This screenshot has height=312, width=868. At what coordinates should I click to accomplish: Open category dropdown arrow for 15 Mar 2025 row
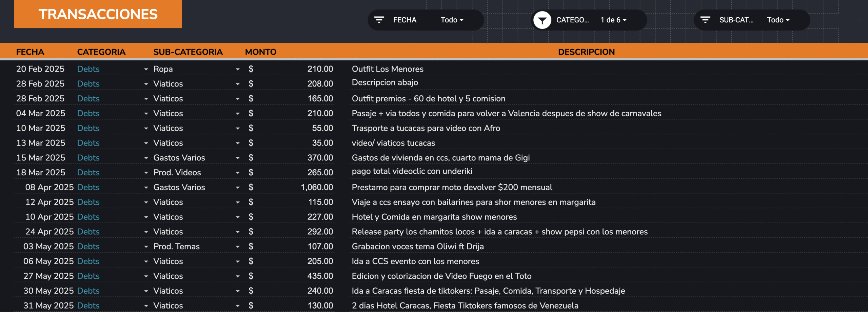[146, 158]
